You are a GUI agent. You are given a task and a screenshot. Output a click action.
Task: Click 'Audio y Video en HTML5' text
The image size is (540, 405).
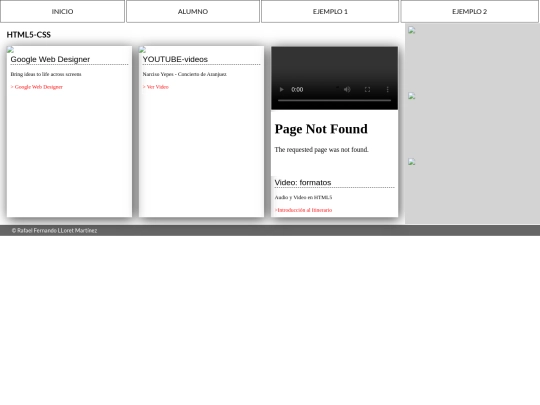[303, 197]
